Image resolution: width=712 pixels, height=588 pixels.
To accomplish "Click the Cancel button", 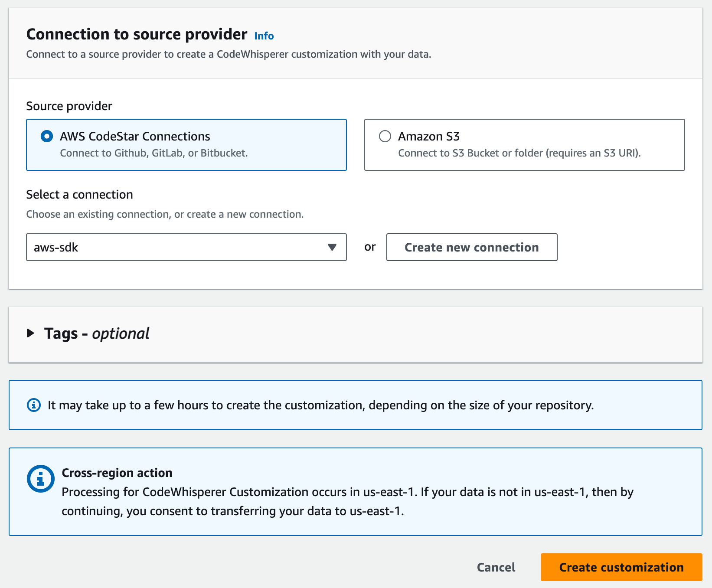I will tap(496, 567).
